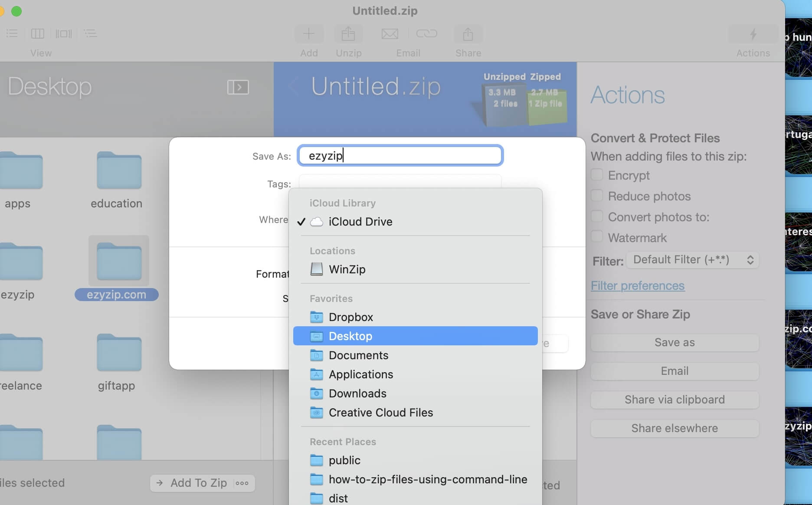Click the Save As filename field

point(399,155)
